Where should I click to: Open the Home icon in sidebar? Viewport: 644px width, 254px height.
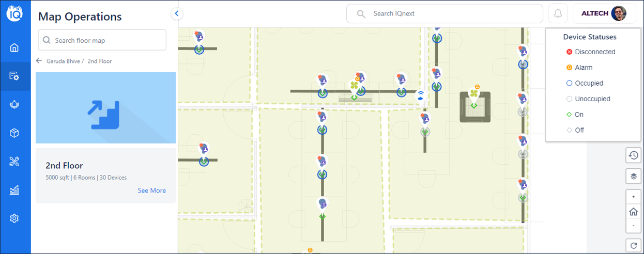tap(14, 48)
